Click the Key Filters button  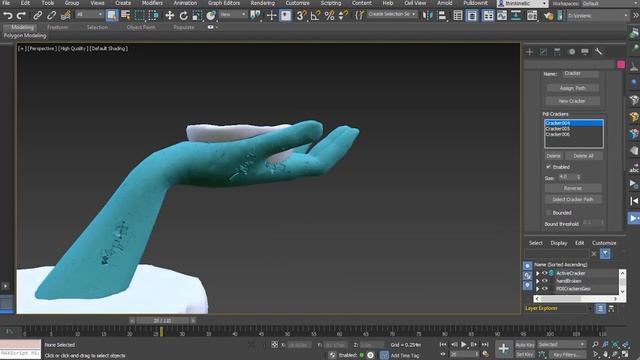[x=567, y=354]
